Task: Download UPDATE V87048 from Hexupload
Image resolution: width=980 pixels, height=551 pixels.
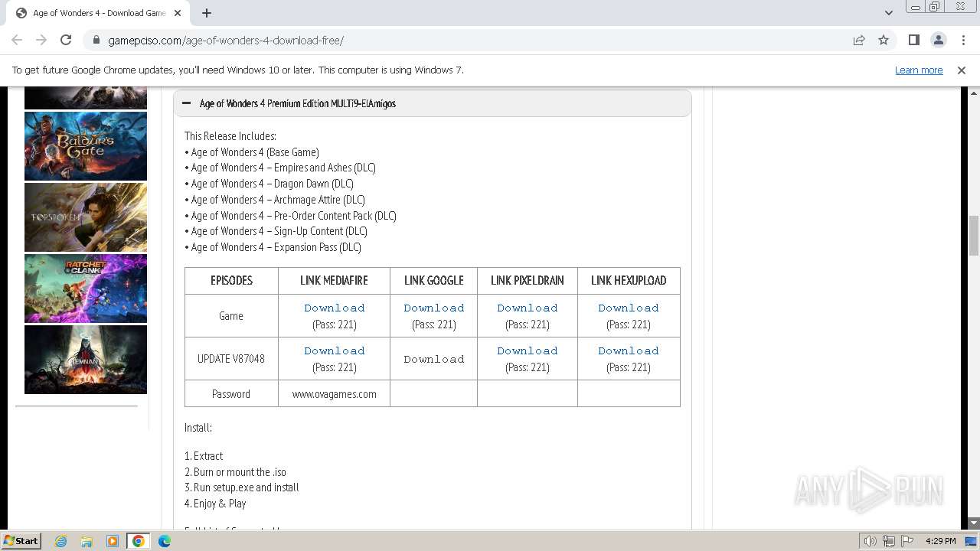Action: pos(629,350)
